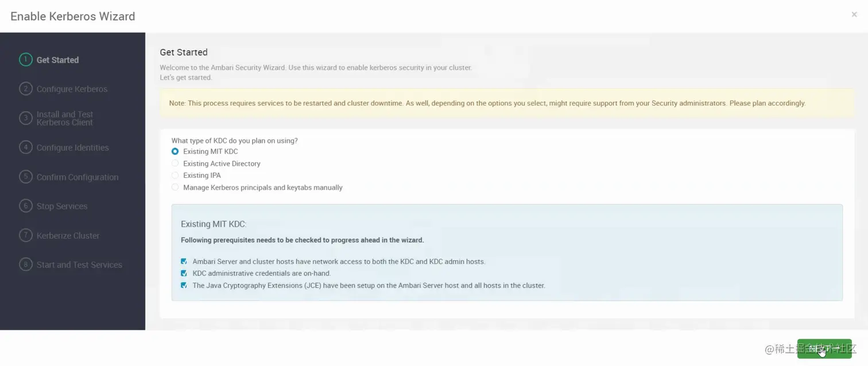Click the yellow downtime note text

pos(487,103)
